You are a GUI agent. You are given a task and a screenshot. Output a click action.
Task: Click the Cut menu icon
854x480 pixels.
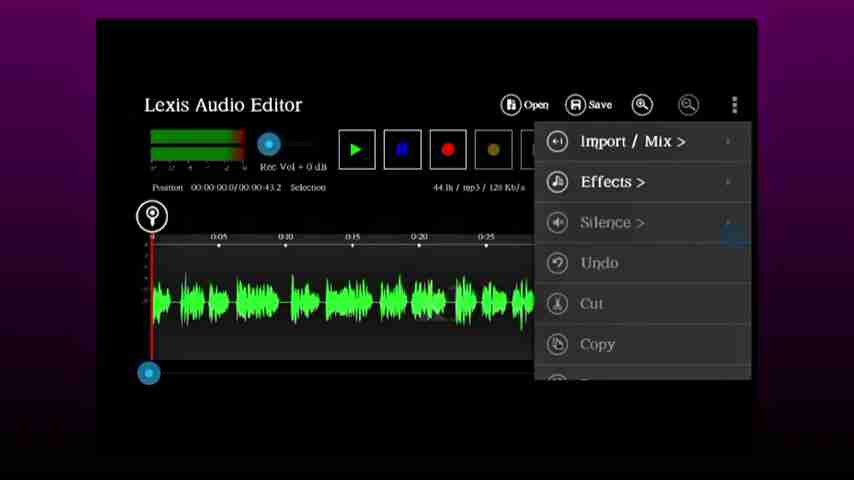click(x=557, y=303)
